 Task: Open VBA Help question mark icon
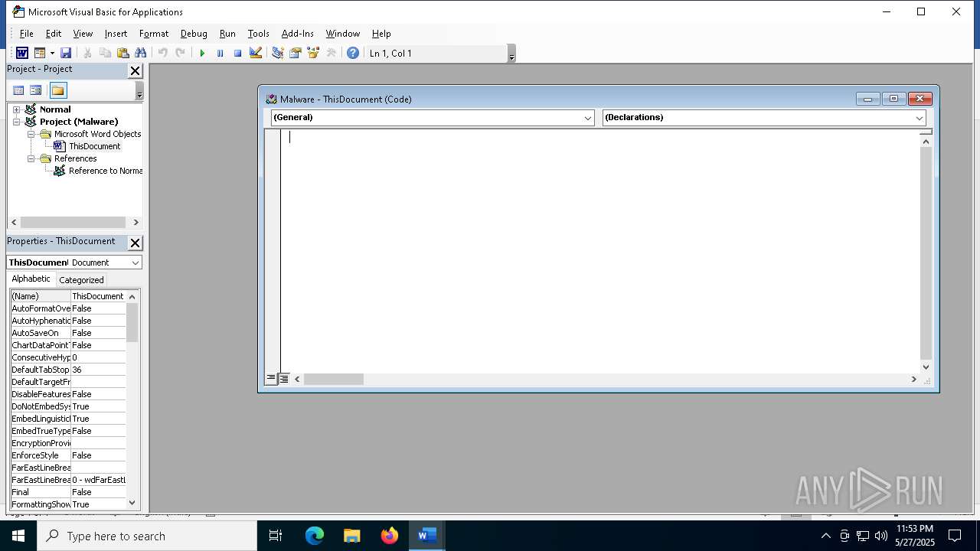[352, 53]
